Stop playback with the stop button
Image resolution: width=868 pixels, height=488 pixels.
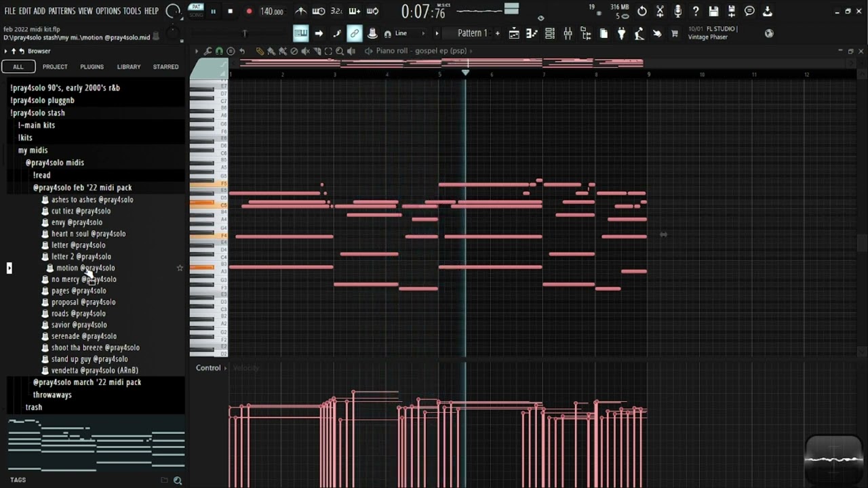(231, 12)
